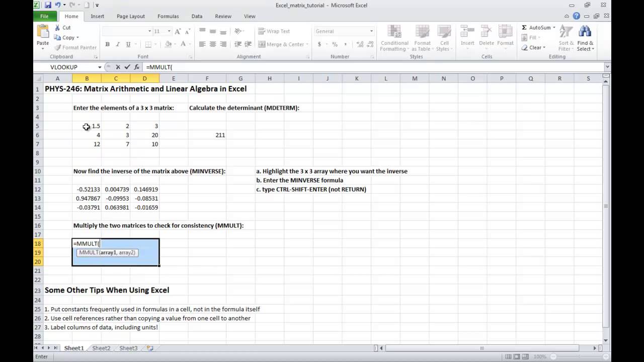Switch to Sheet3 worksheet tab
Viewport: 644px width, 362px height.
click(128, 348)
